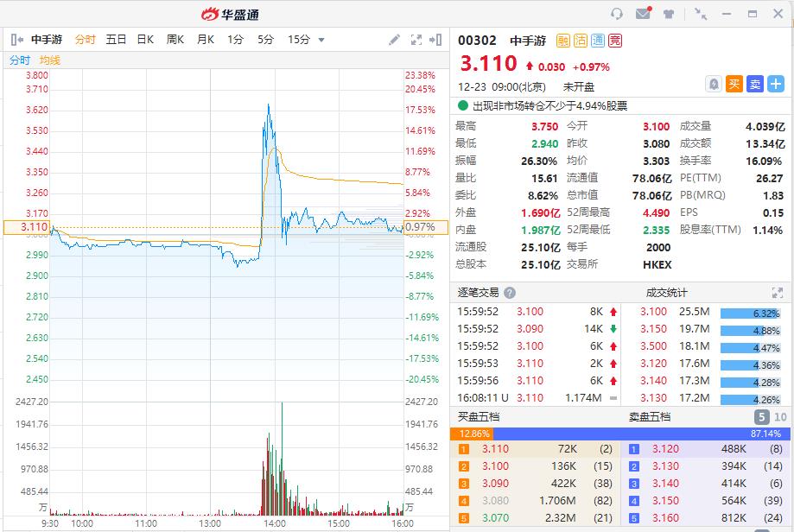Click the 买盘五档 header

pyautogui.click(x=479, y=416)
